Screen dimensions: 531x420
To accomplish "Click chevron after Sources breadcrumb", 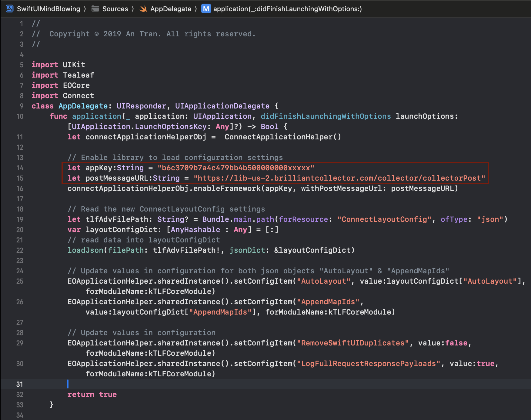I will coord(133,9).
